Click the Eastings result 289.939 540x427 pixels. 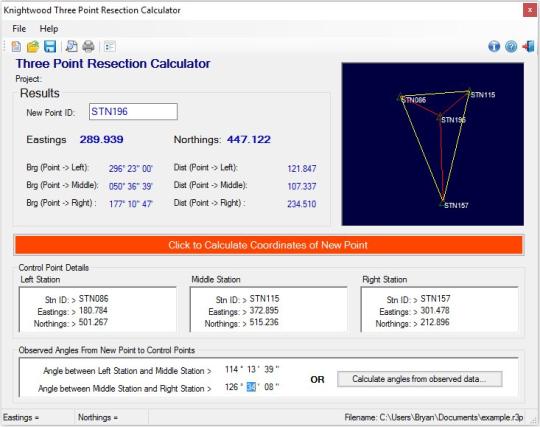[102, 139]
